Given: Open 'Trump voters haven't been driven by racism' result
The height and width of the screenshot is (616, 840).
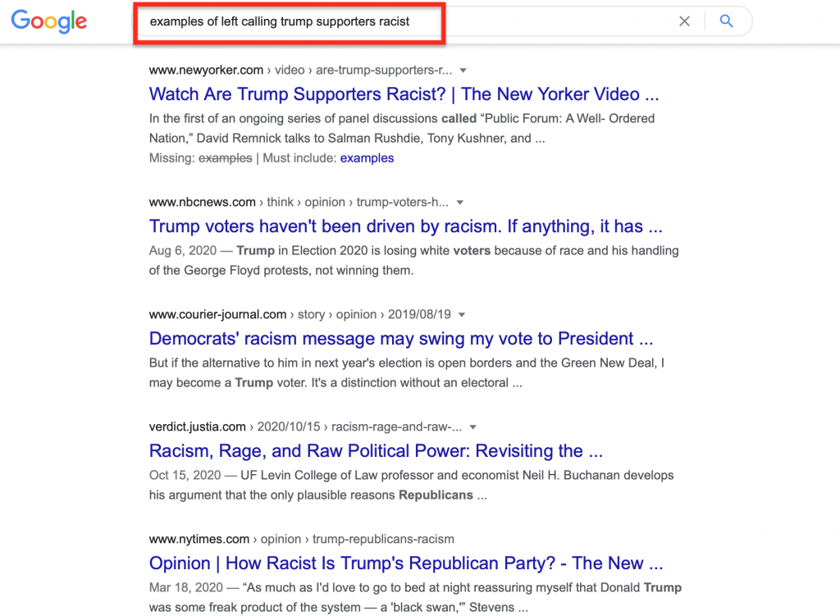Looking at the screenshot, I should pyautogui.click(x=405, y=226).
